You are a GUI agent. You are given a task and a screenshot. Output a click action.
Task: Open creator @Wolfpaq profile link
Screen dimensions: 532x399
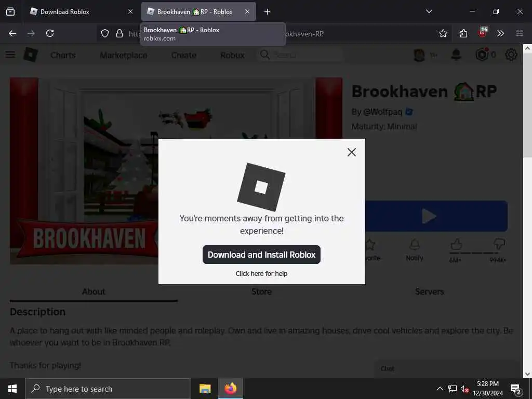click(382, 112)
